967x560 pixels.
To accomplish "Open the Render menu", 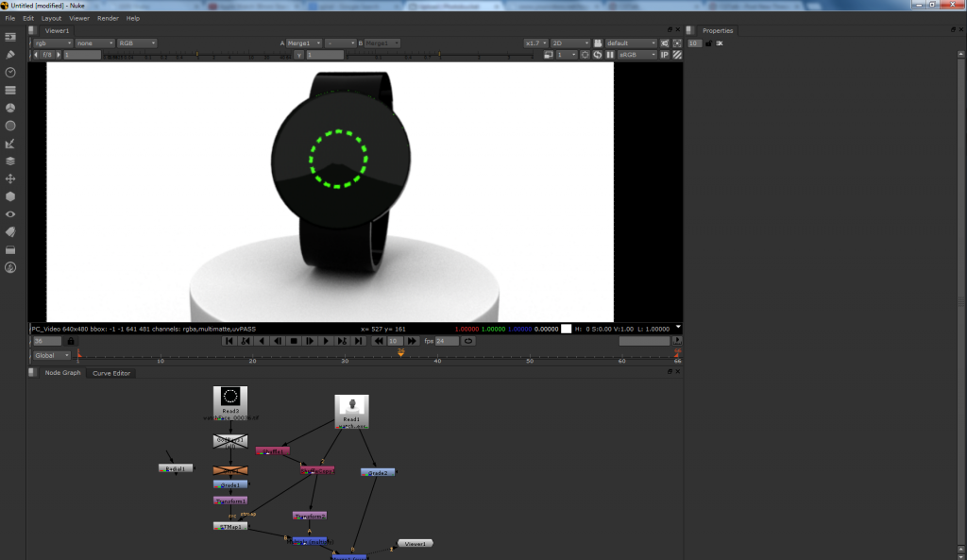I will pyautogui.click(x=108, y=18).
